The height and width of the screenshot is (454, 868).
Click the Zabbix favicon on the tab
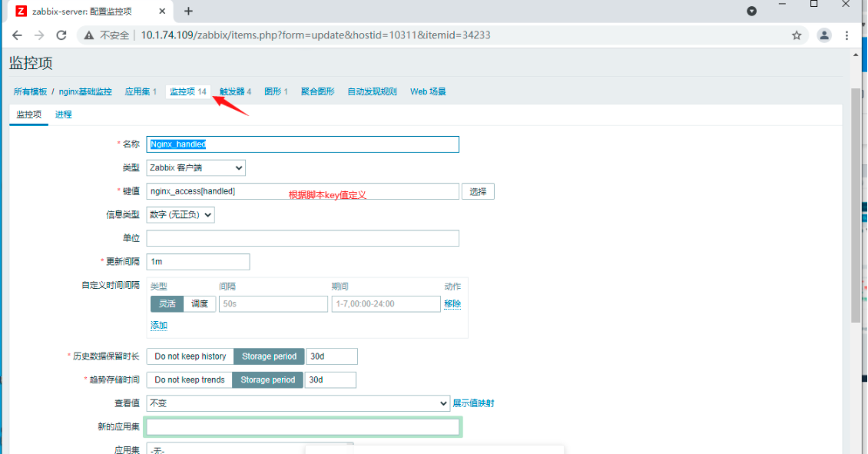(21, 11)
